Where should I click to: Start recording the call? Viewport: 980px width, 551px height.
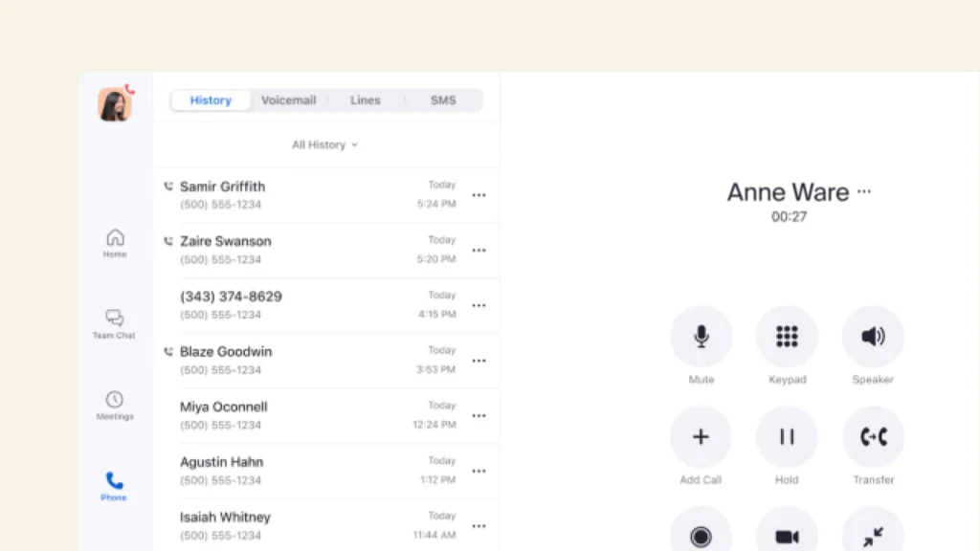[x=701, y=536]
